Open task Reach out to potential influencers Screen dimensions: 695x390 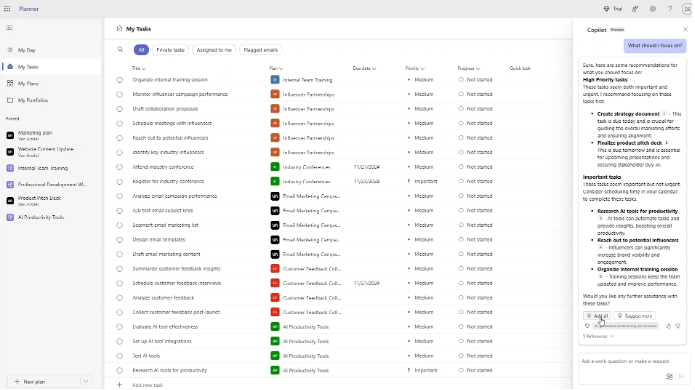(x=170, y=138)
